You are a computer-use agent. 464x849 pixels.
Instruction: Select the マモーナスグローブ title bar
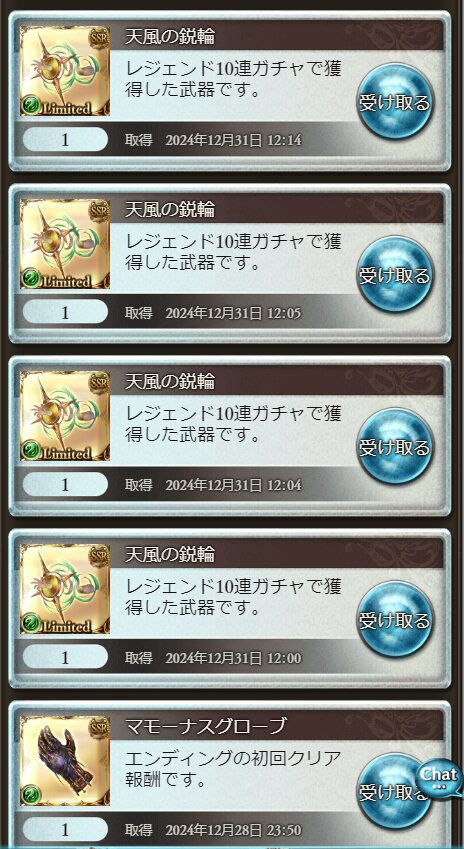tap(277, 726)
